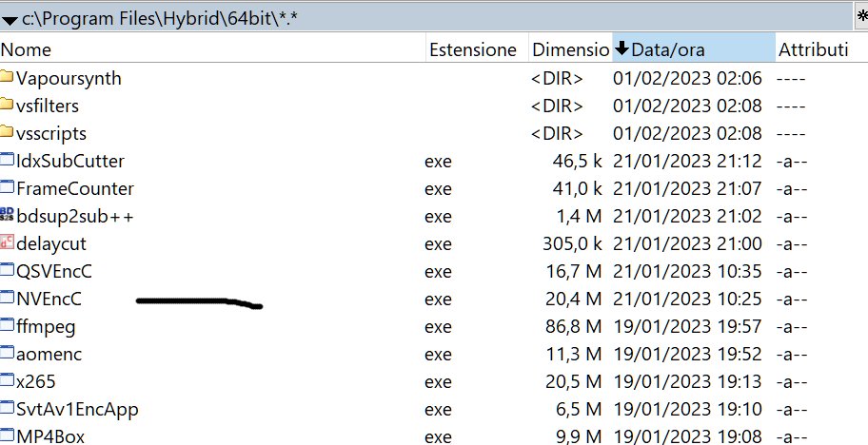The width and height of the screenshot is (868, 445).
Task: Click the file name bdsup2sub++
Action: point(75,216)
